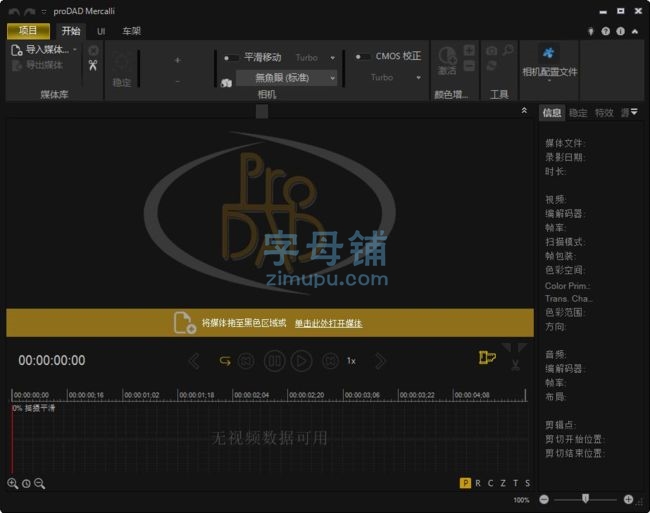Collapse panel with double chevron icon

(x=524, y=111)
